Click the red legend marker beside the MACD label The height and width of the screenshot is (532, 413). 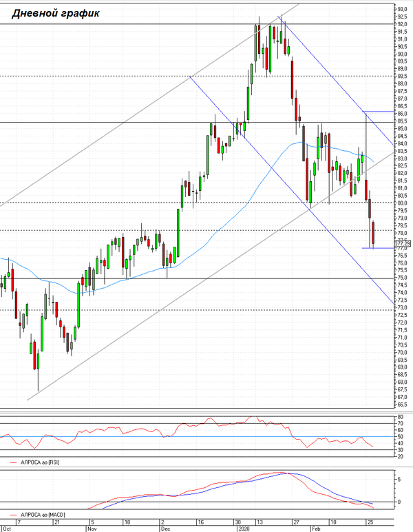pyautogui.click(x=13, y=515)
